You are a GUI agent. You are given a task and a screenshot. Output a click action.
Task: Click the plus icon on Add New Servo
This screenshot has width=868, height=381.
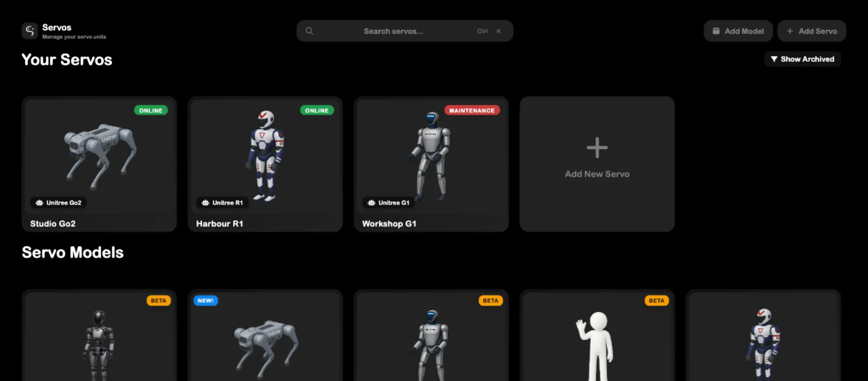tap(597, 148)
